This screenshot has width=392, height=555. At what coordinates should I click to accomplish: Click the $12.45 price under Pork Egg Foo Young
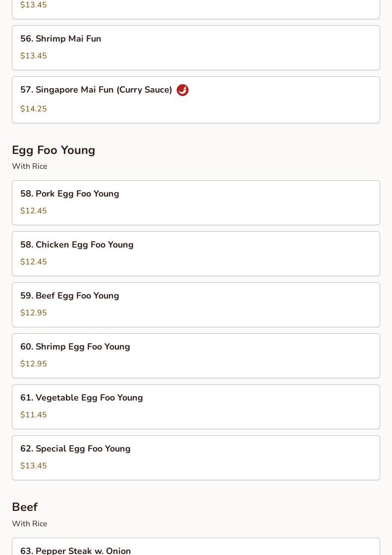point(34,211)
